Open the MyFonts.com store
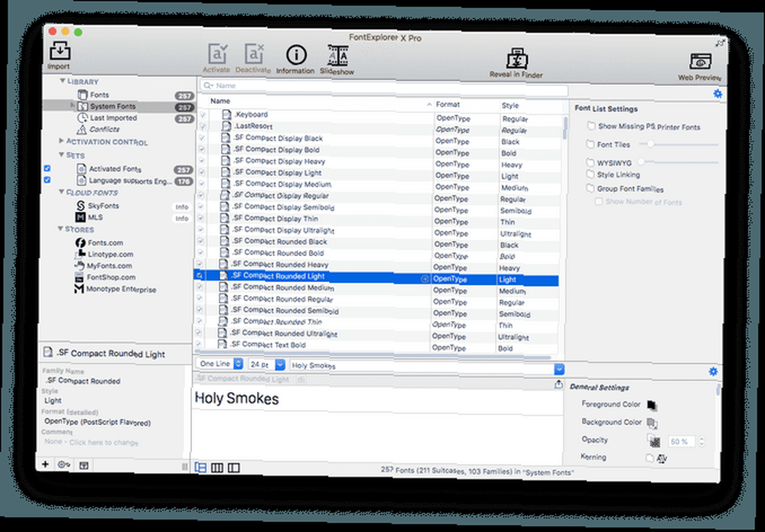This screenshot has height=532, width=765. click(109, 266)
